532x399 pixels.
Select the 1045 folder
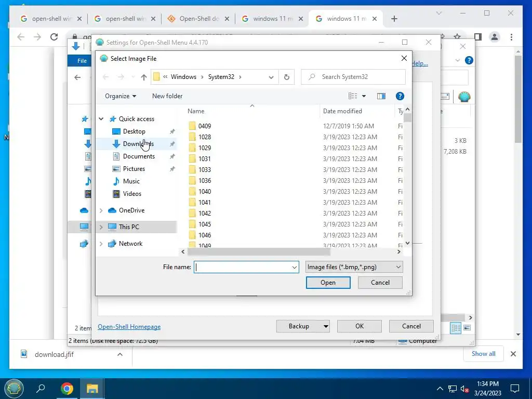[205, 224]
